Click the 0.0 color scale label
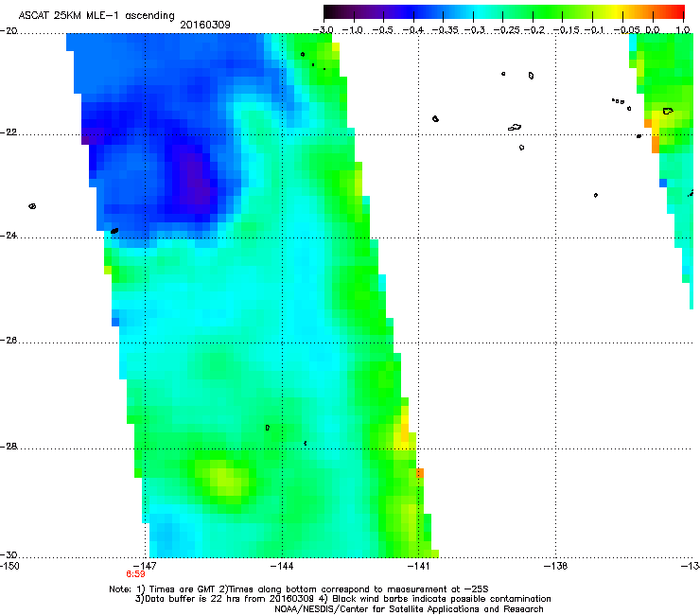The width and height of the screenshot is (700, 615). [x=653, y=30]
